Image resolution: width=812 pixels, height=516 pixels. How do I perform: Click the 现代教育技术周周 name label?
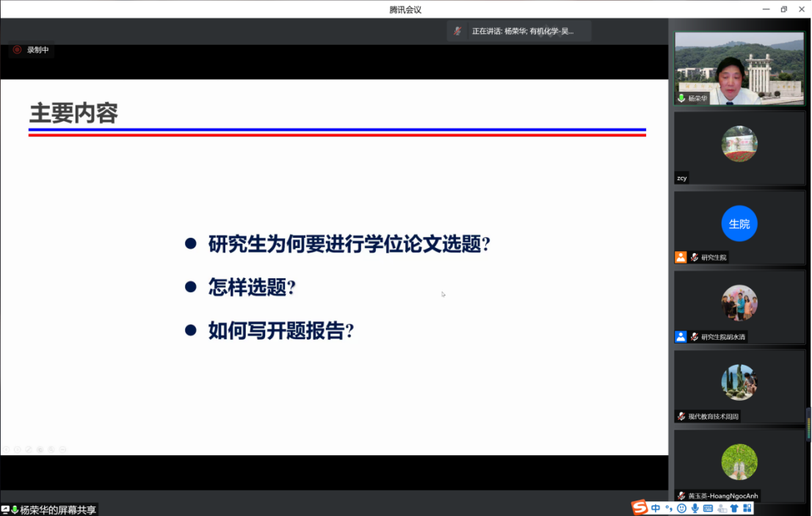coord(713,417)
